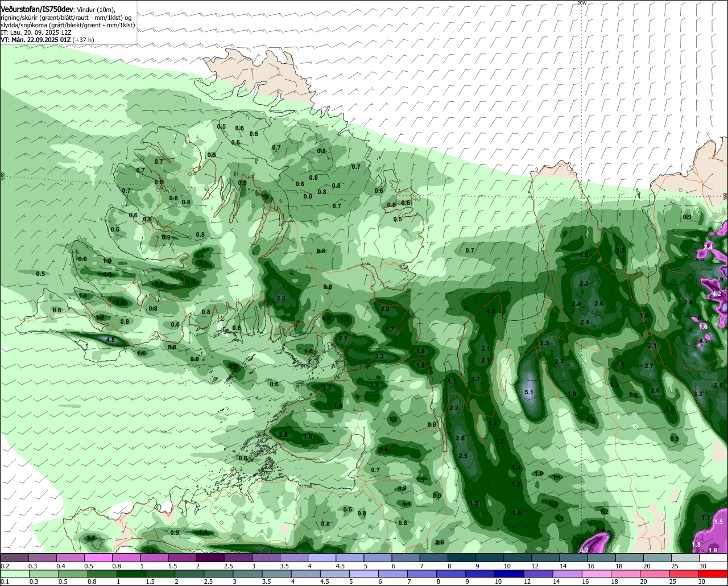Click the 4.5 label under the upper legend
Screen dimensions: 728x586
[x=341, y=566]
